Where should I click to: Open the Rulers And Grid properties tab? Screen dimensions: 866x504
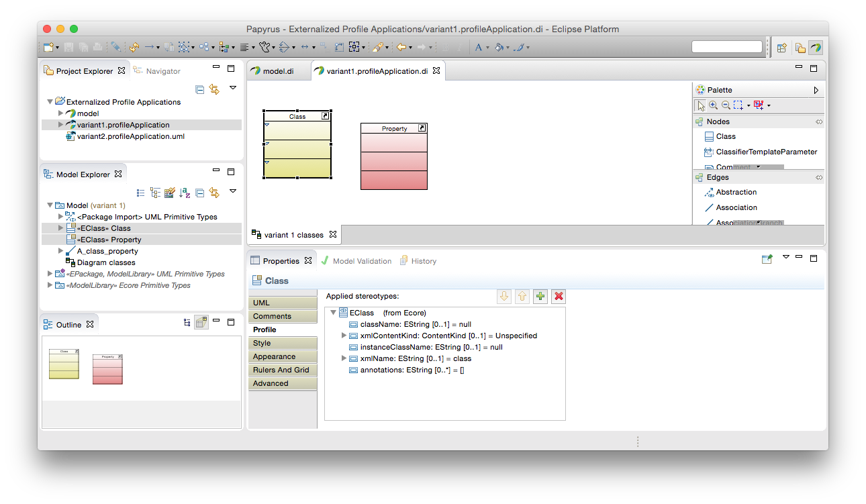(283, 370)
